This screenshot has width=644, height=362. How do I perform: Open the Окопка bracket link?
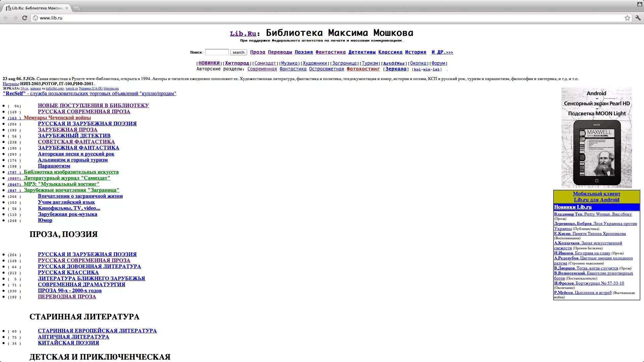(418, 63)
